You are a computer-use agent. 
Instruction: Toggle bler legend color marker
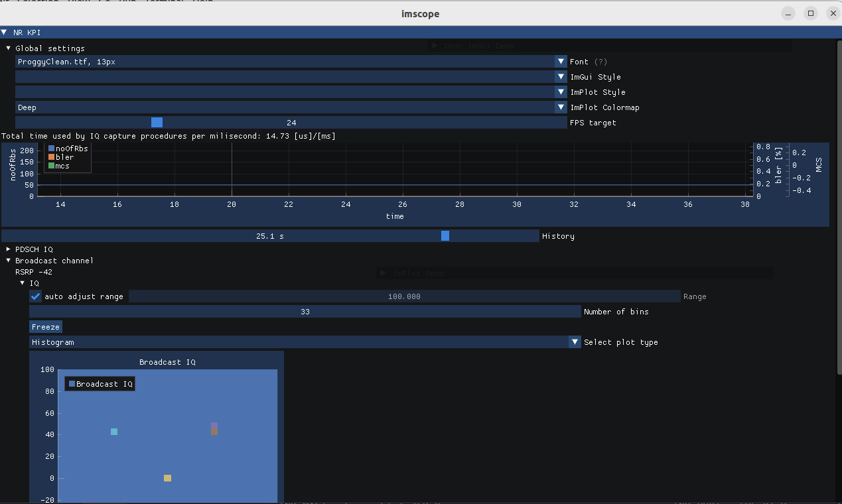tap(51, 157)
